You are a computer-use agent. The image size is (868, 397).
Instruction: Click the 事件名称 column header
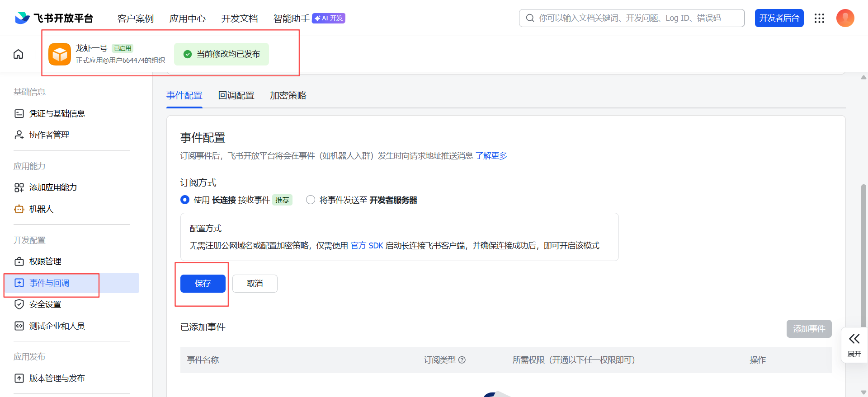(203, 360)
